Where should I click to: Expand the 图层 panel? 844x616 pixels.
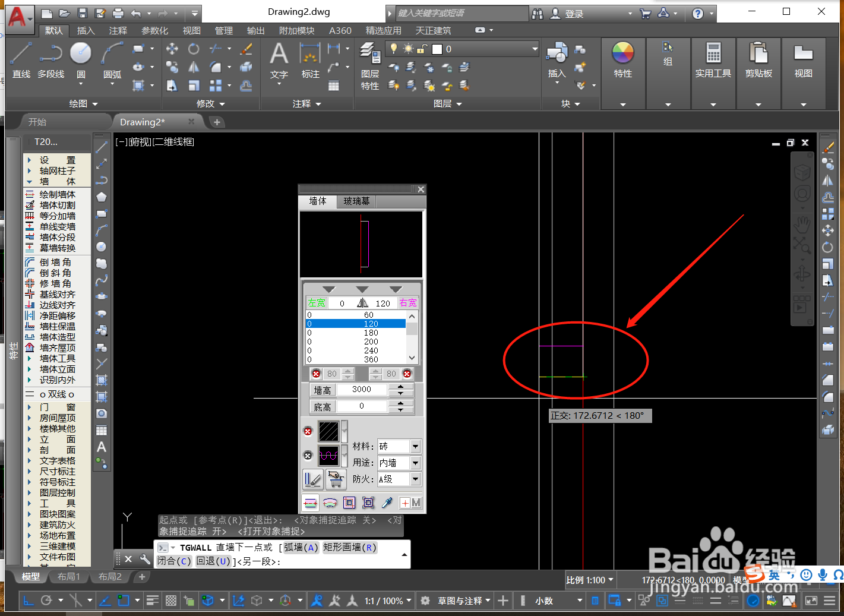447,103
